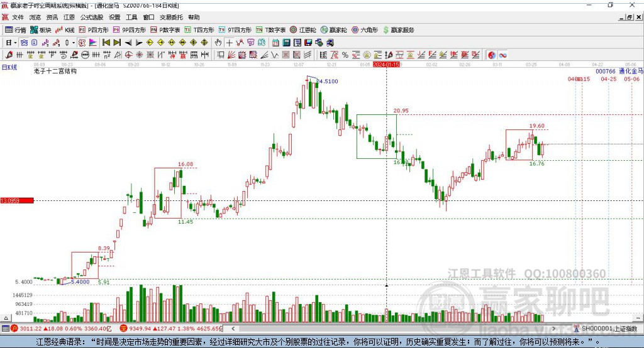Expand the volume panel up arrow
Viewport: 644px width, 348px height.
click(6, 318)
